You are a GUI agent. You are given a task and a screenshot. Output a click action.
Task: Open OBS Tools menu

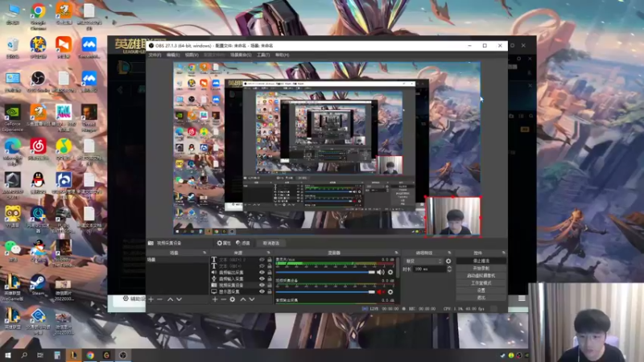tap(263, 55)
